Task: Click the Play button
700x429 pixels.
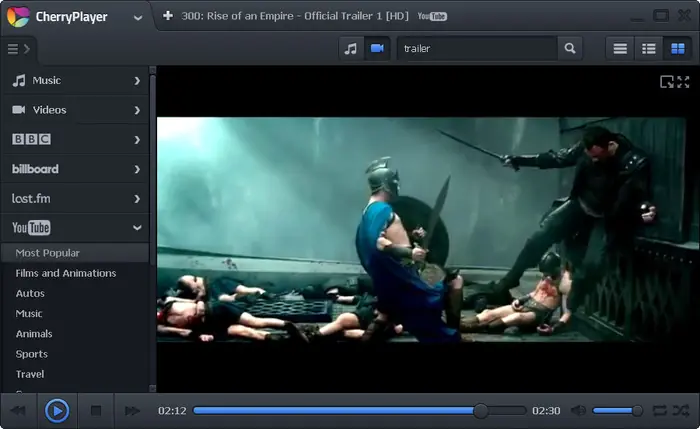Action: point(57,411)
